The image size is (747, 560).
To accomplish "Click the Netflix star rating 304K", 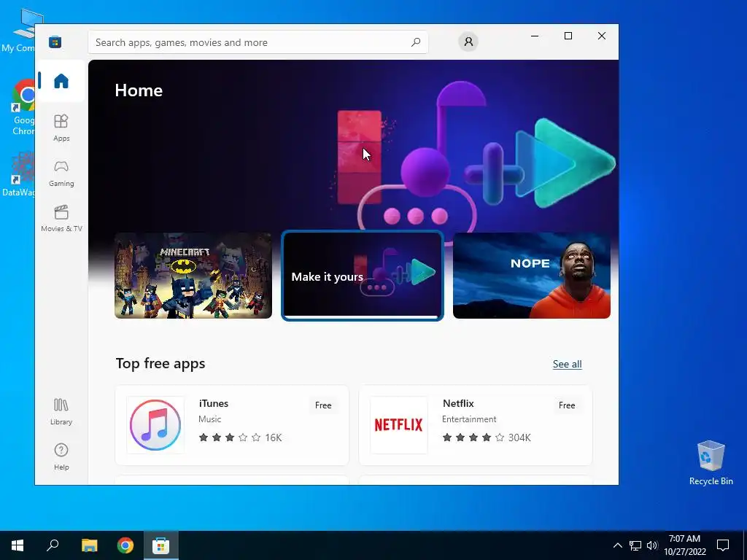I will [487, 437].
